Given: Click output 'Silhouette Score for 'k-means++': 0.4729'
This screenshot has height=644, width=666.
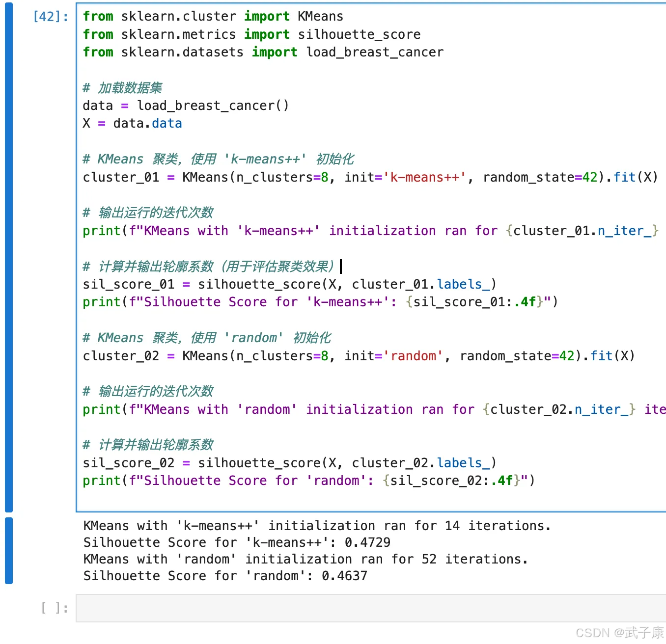Looking at the screenshot, I should (237, 542).
